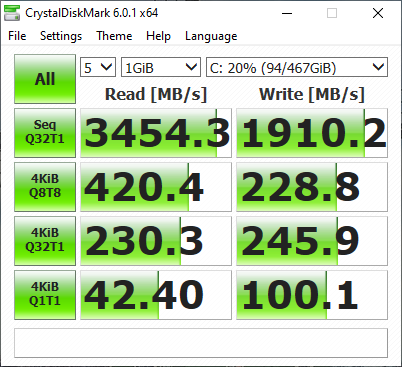402x367 pixels.
Task: Open the Language menu
Action: (211, 36)
